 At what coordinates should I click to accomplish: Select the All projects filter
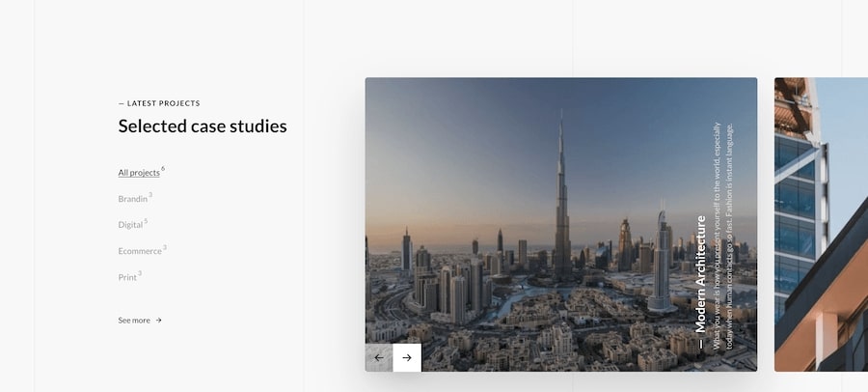(139, 173)
